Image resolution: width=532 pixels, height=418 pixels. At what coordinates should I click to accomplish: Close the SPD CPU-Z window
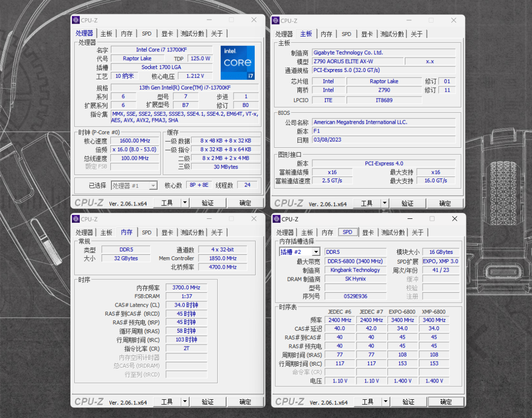click(455, 219)
